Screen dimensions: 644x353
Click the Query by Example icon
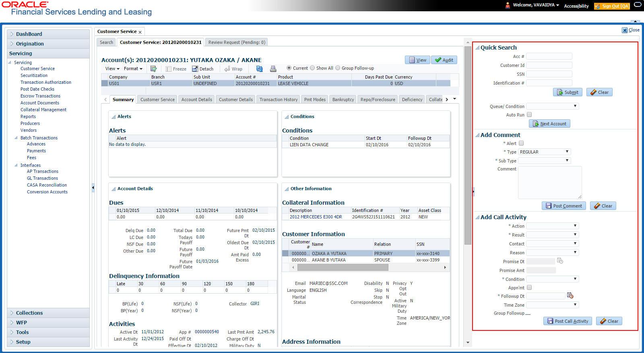(x=153, y=69)
